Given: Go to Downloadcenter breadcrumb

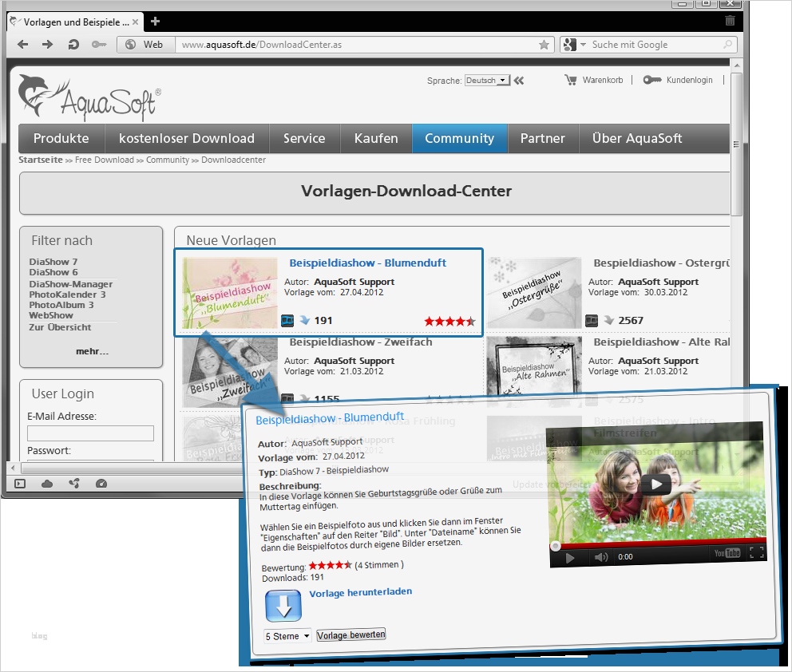Looking at the screenshot, I should (233, 160).
